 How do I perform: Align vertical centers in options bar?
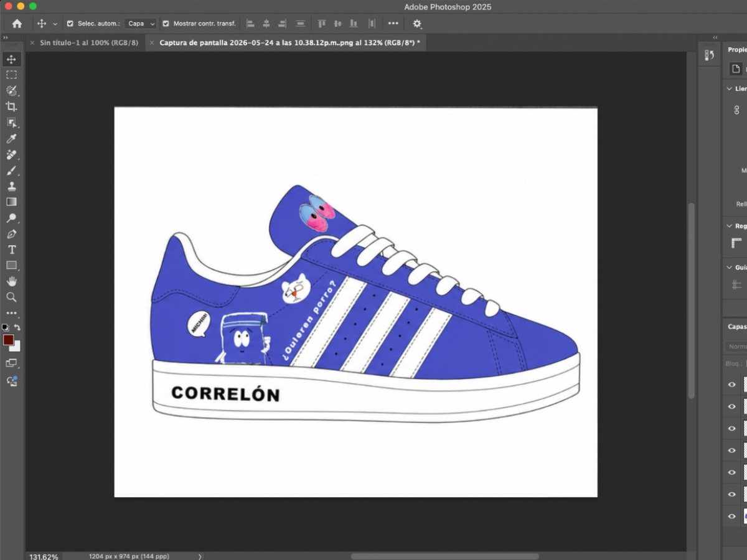click(338, 24)
